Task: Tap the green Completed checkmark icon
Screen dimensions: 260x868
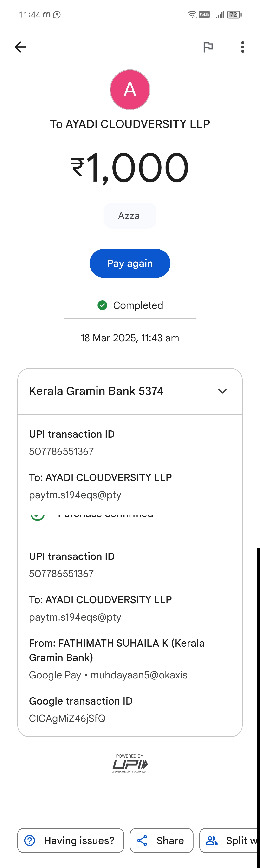Action: coord(102,305)
